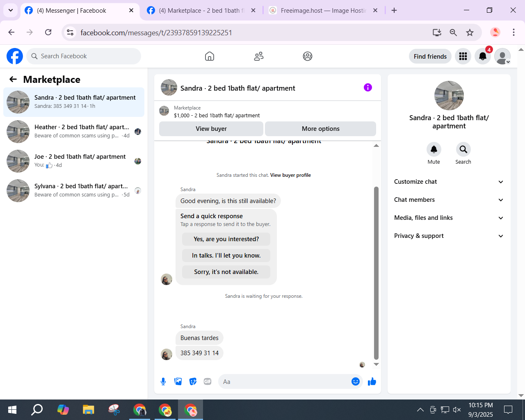Click the browser address bar URL
This screenshot has height=420, width=525.
(x=156, y=32)
